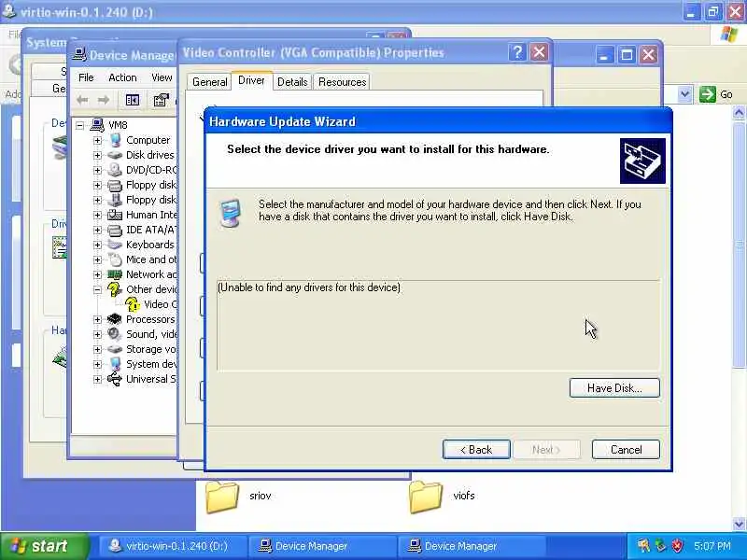Click the security shield tray icon
This screenshot has width=747, height=560.
tap(678, 546)
